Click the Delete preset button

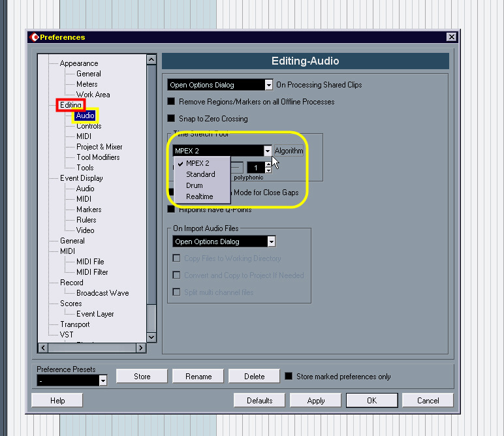254,376
